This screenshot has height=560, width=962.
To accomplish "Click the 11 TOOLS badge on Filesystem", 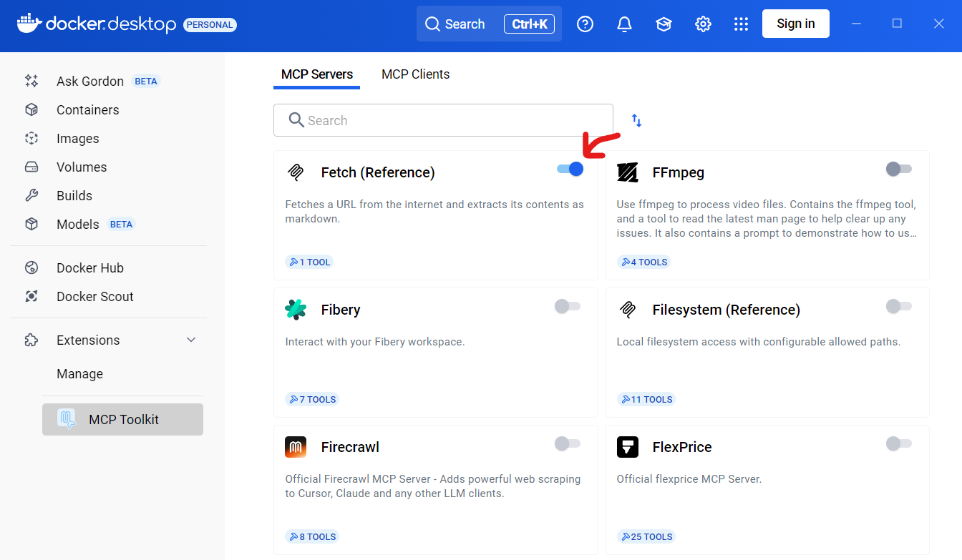I will pyautogui.click(x=646, y=399).
